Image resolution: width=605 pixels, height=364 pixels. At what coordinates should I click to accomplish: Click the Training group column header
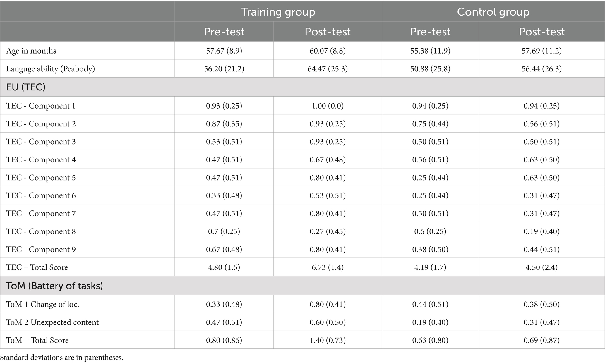[x=278, y=12]
